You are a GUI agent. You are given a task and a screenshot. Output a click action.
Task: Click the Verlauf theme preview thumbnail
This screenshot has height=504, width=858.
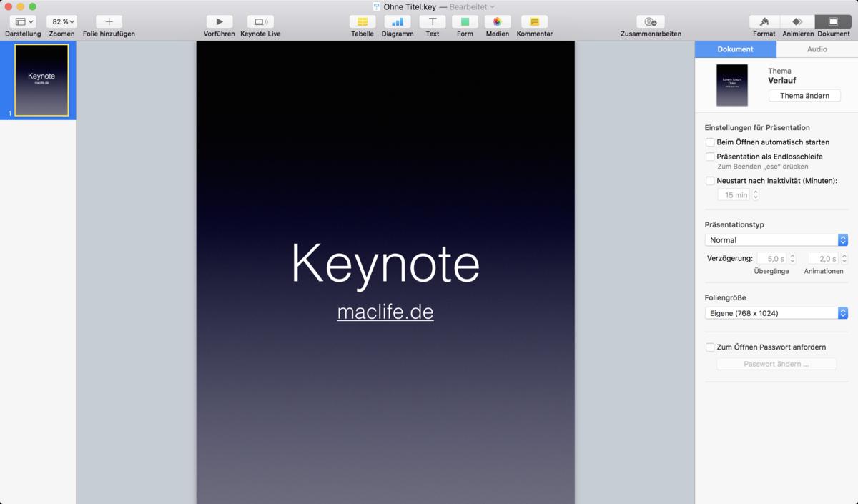click(732, 85)
